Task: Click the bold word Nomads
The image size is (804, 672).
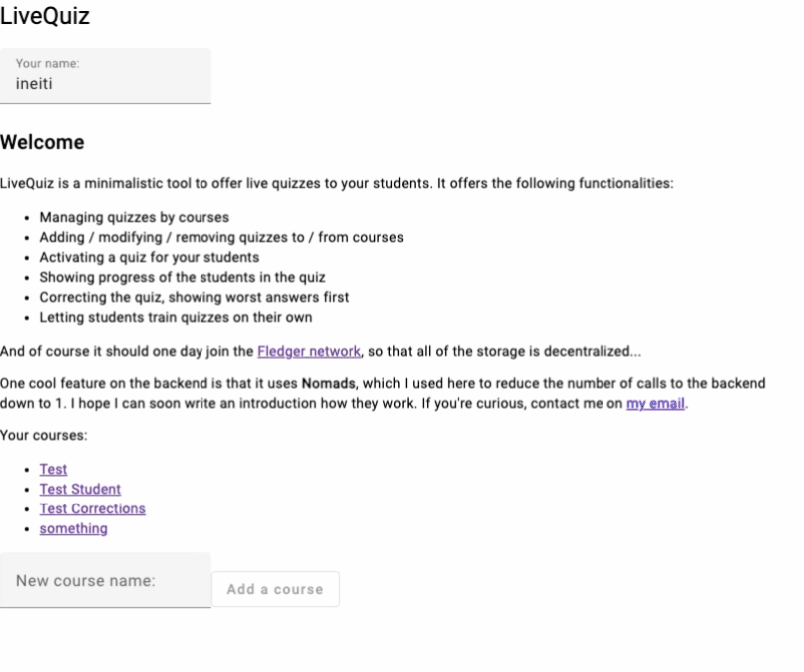Action: (328, 383)
